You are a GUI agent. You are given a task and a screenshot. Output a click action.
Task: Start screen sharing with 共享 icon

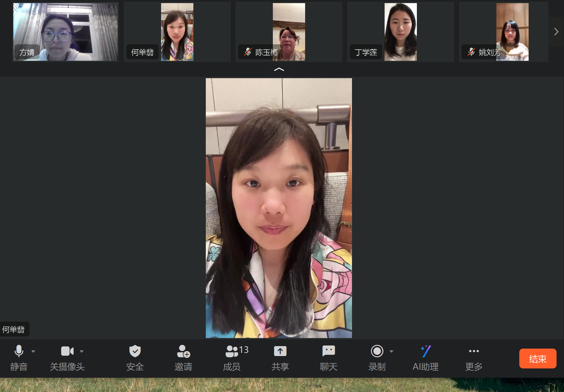(x=280, y=351)
